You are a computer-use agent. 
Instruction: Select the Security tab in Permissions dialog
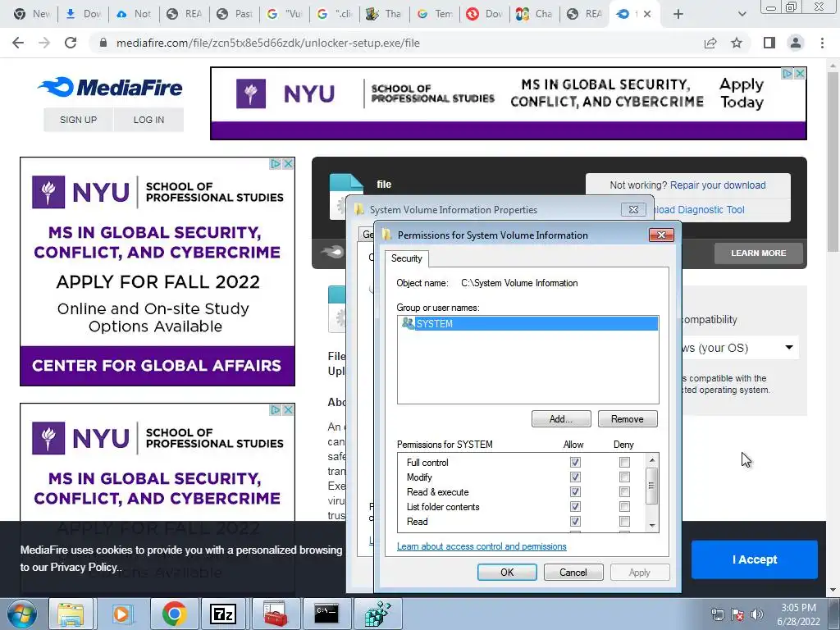[407, 258]
